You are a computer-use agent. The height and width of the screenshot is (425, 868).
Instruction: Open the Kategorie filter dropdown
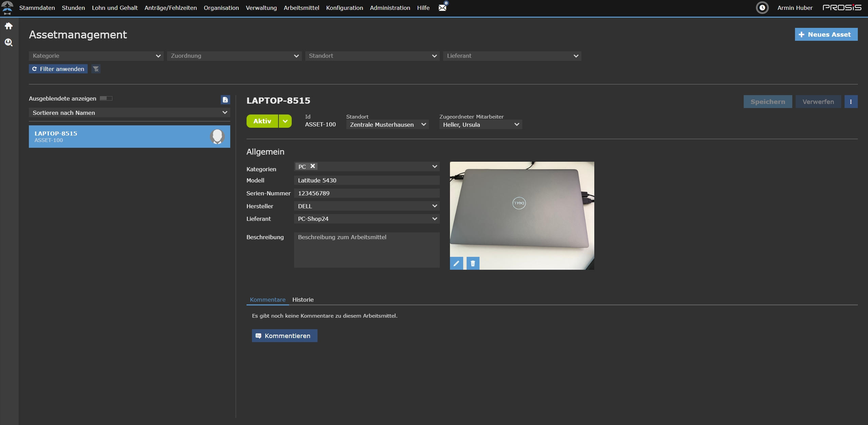pyautogui.click(x=96, y=56)
